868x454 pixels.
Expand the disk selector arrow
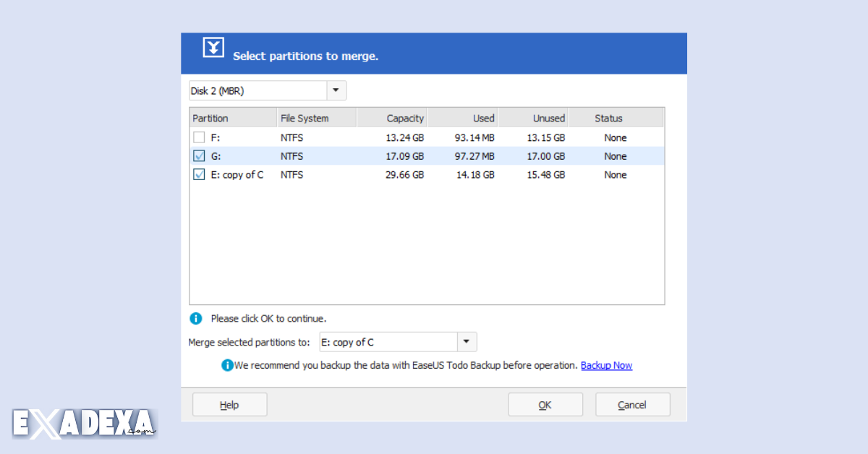tap(336, 90)
